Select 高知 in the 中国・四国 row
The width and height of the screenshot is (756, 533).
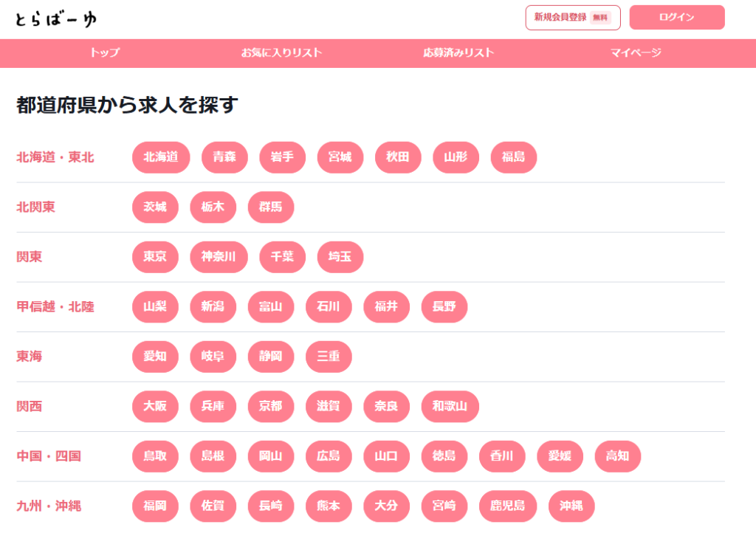tap(618, 456)
